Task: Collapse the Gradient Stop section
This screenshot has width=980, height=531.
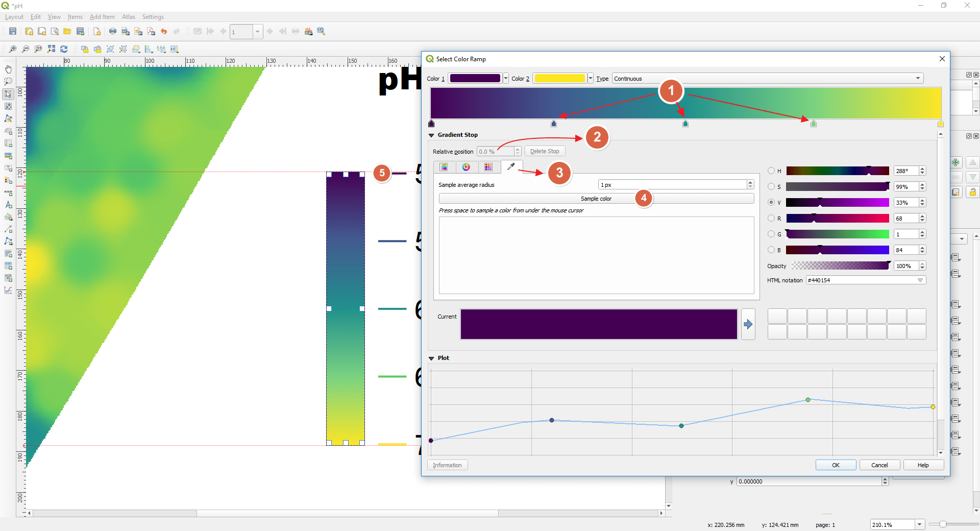Action: coord(431,135)
